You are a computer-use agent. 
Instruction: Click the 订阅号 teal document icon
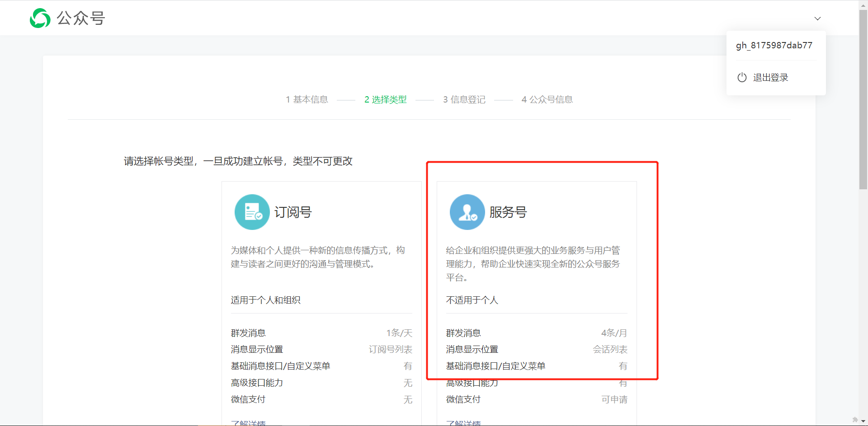point(252,212)
